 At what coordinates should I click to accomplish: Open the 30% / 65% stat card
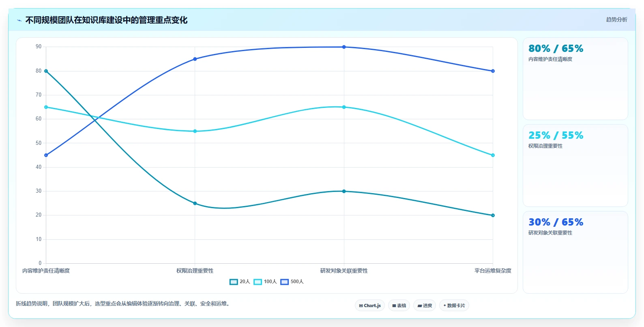coord(575,252)
